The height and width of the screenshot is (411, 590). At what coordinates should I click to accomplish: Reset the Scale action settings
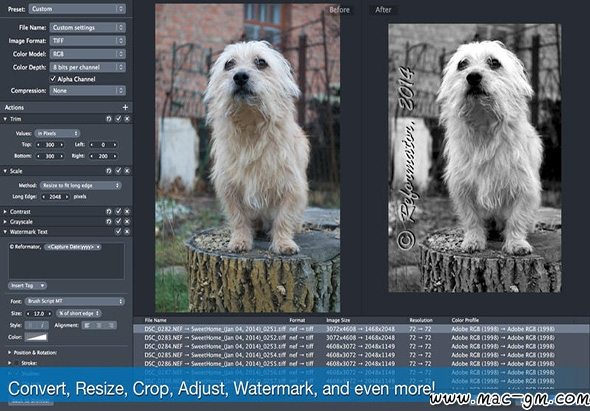109,171
